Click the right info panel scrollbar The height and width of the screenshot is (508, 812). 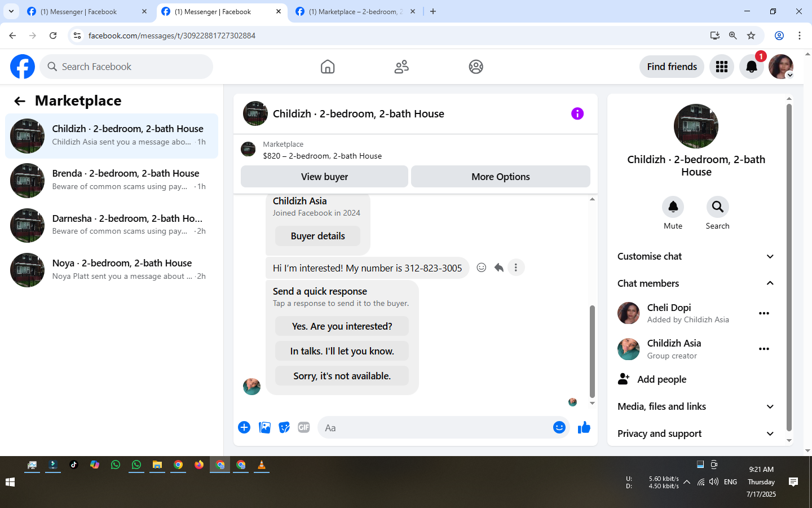[x=789, y=268]
